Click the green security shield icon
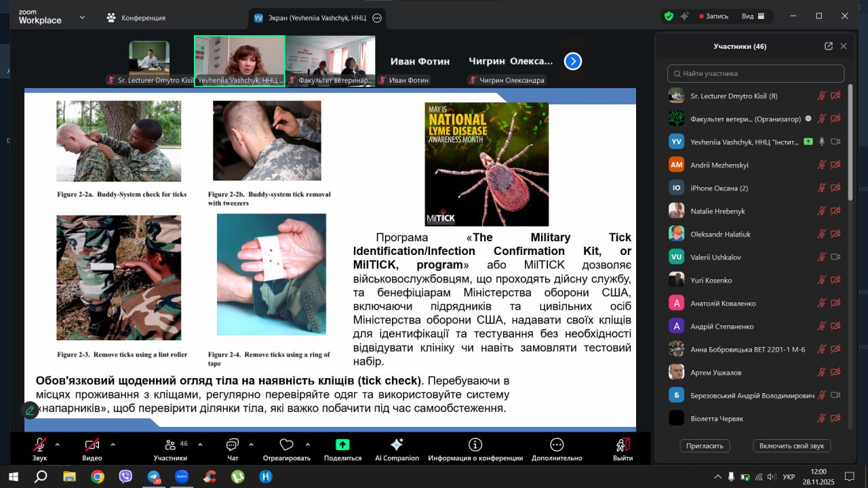 pos(669,16)
